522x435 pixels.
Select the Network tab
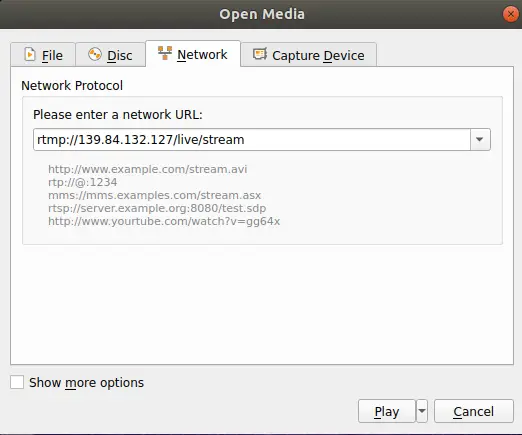point(193,54)
